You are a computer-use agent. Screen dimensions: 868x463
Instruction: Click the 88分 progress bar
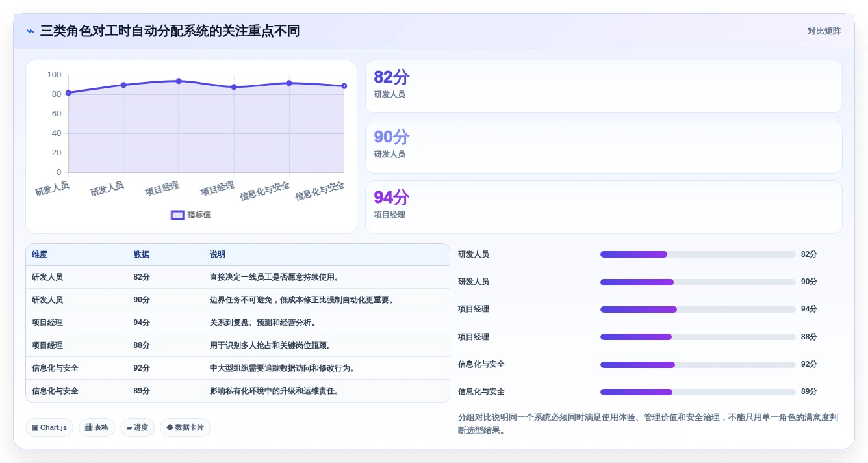click(x=698, y=337)
